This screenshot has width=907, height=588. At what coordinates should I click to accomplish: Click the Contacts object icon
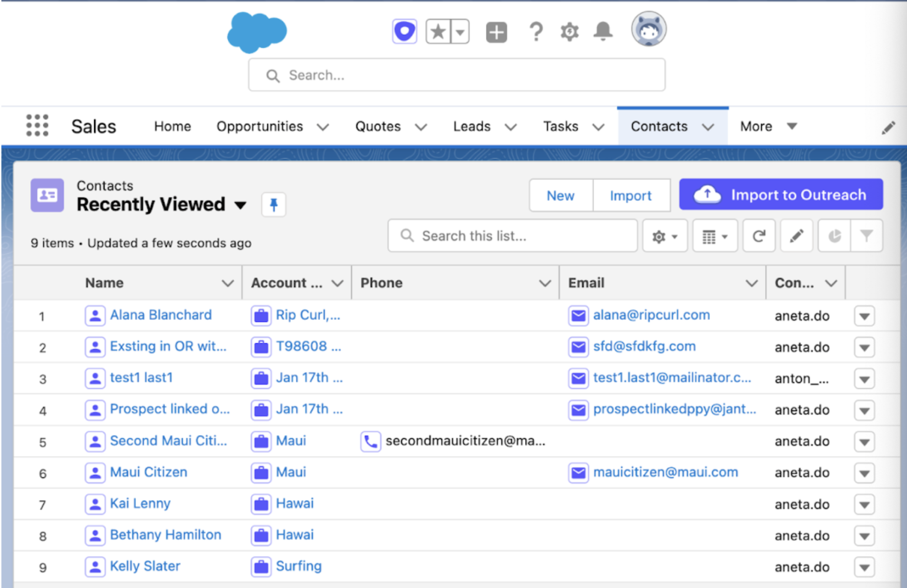point(47,195)
